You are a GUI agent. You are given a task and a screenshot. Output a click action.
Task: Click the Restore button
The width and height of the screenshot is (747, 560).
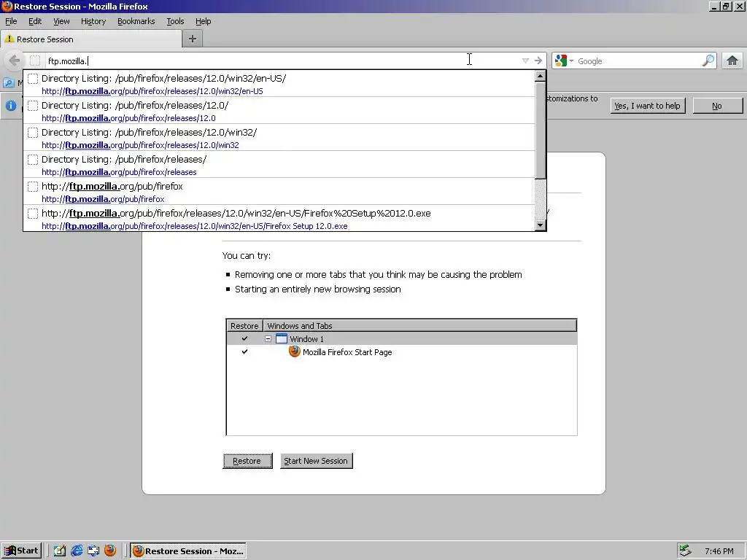pyautogui.click(x=247, y=461)
